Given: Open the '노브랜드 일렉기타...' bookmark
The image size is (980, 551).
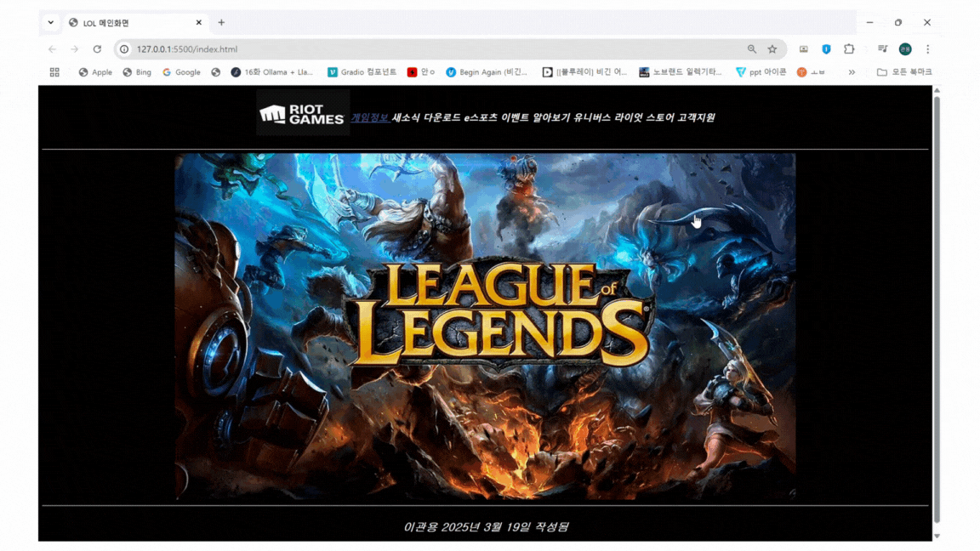Looking at the screenshot, I should pos(680,72).
